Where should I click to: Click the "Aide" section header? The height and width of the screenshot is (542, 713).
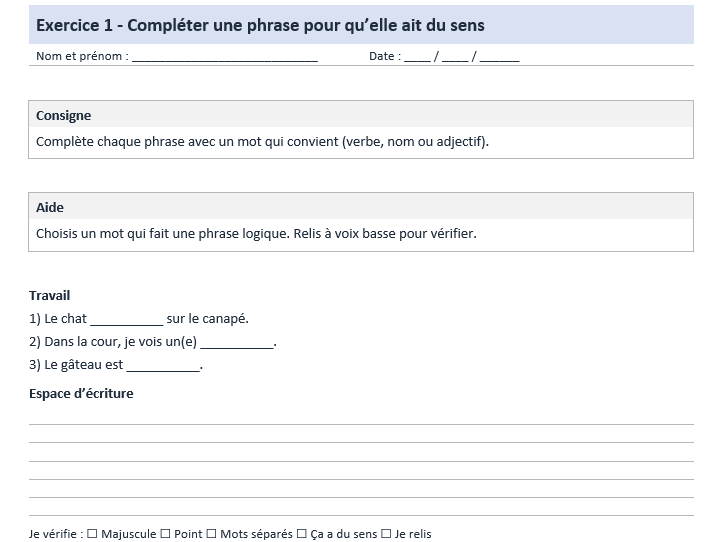pos(50,207)
